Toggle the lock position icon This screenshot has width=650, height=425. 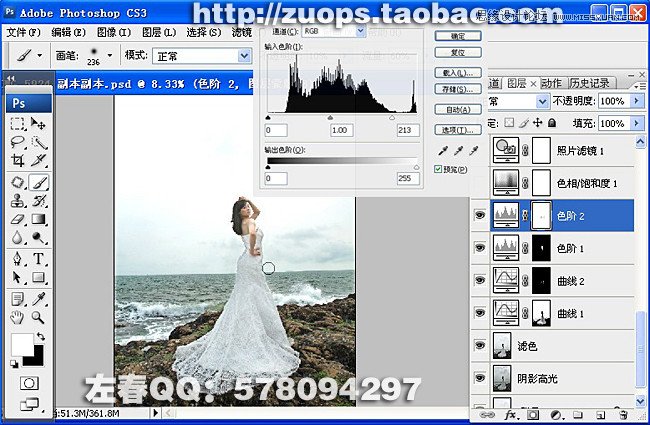538,123
